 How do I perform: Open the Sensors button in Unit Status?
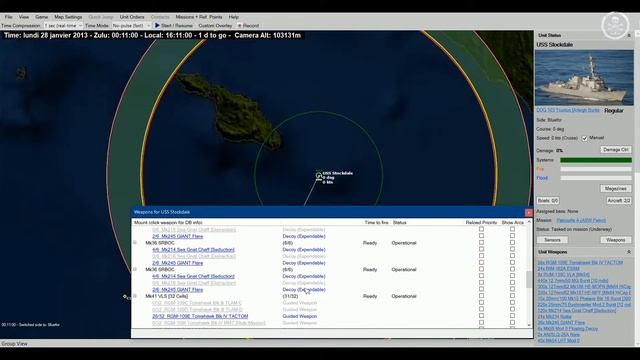point(552,240)
